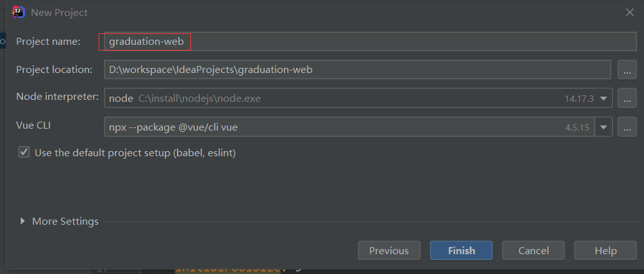644x274 pixels.
Task: Click the New Project title text
Action: click(x=59, y=13)
